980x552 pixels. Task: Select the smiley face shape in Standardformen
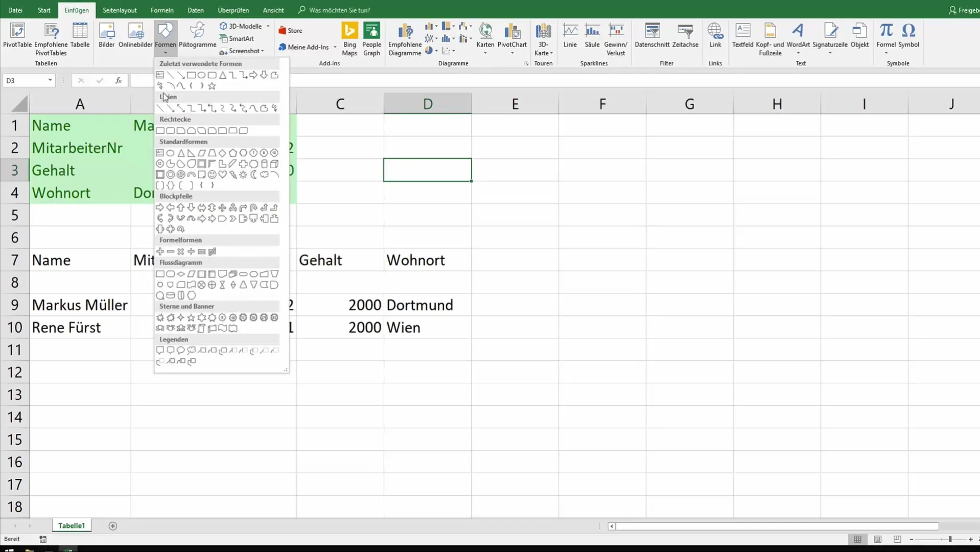point(212,175)
